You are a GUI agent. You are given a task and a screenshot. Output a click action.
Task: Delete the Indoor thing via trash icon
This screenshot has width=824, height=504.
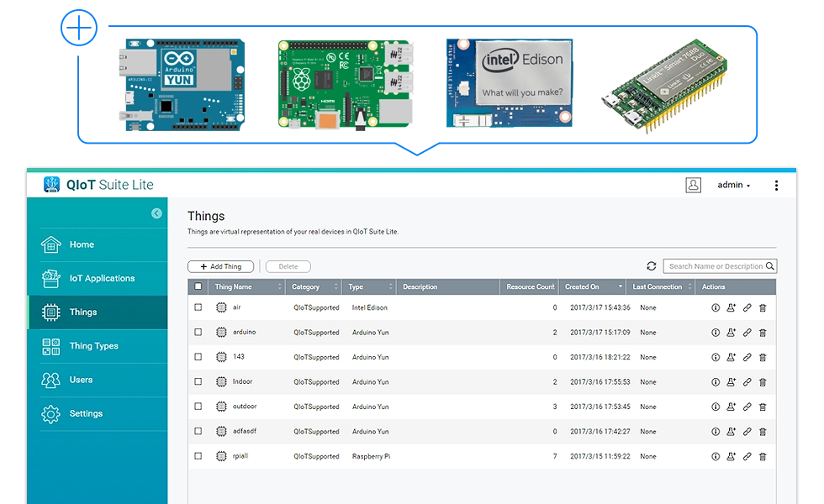point(763,382)
